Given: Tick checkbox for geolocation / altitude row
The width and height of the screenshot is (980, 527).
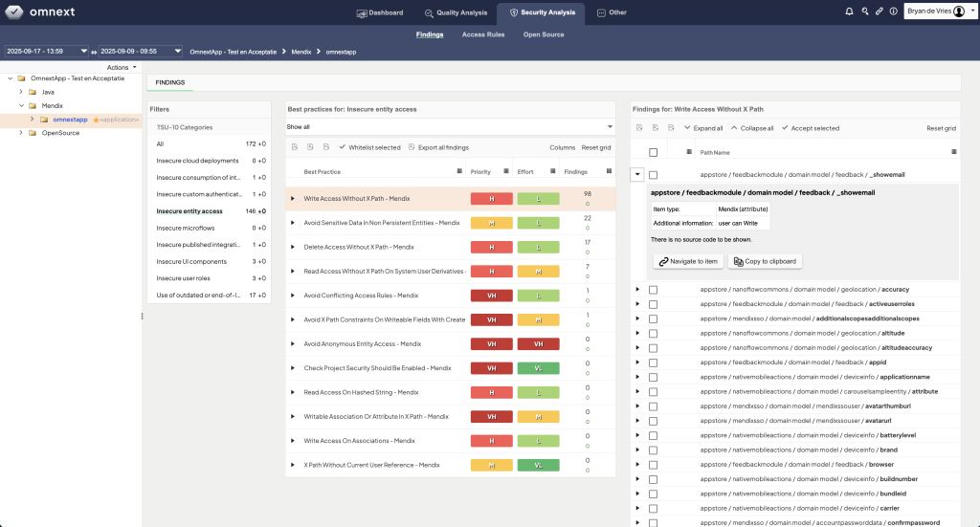Looking at the screenshot, I should point(653,334).
